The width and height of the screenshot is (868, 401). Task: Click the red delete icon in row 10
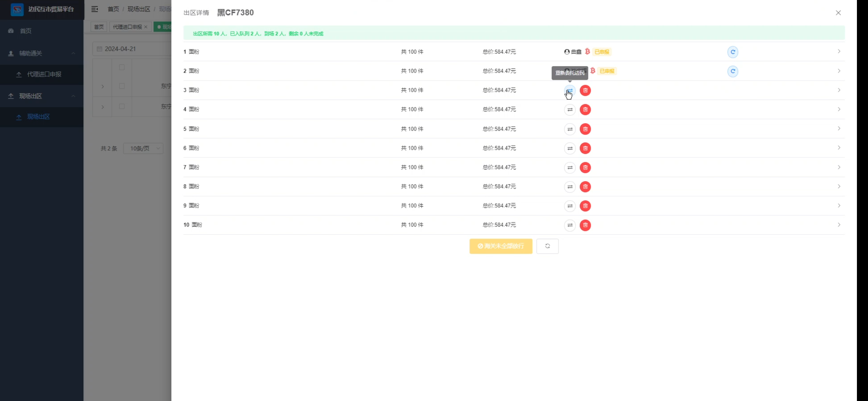tap(585, 225)
